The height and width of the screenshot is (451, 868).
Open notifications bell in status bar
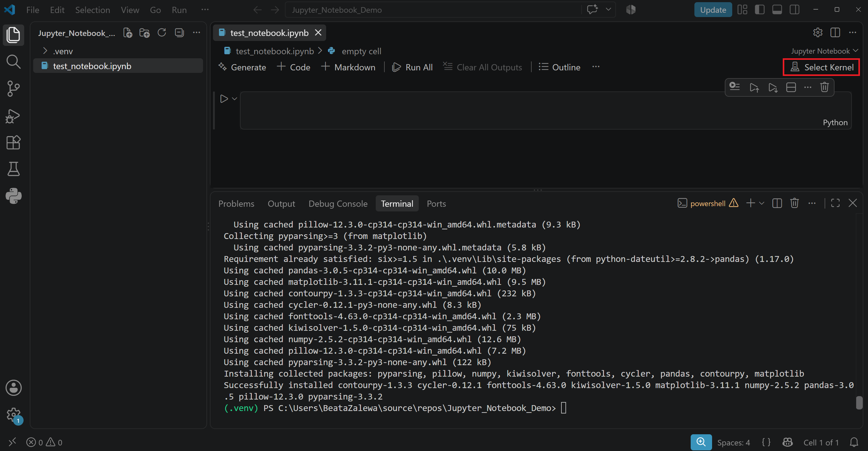coord(854,442)
